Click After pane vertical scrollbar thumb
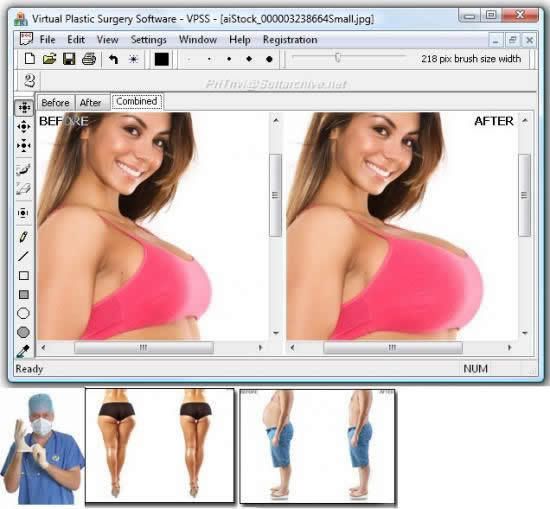 click(524, 195)
